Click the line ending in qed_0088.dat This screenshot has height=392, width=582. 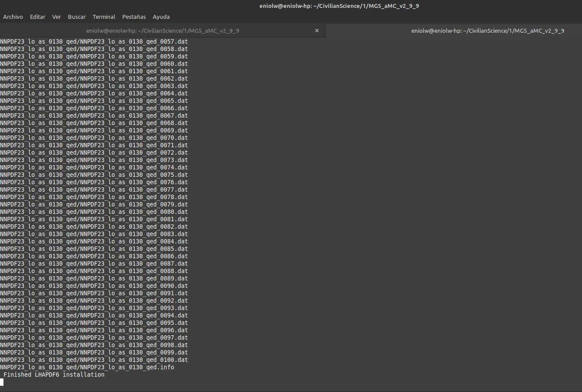tap(94, 271)
